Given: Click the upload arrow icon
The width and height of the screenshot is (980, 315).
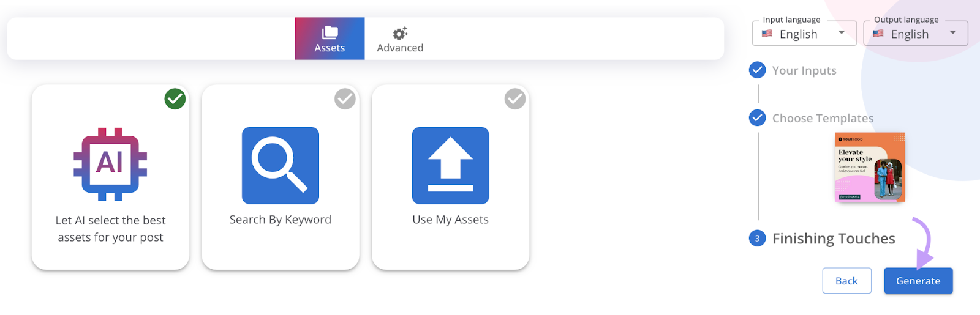Looking at the screenshot, I should point(450,165).
